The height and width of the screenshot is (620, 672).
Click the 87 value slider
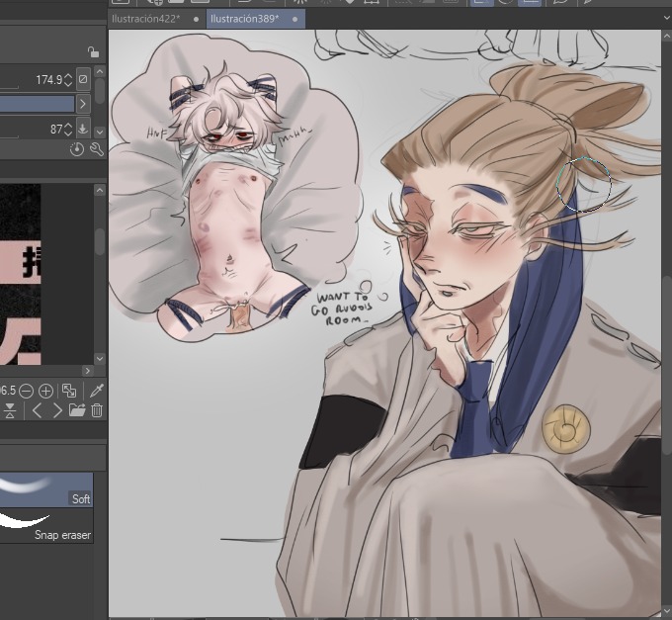point(9,136)
